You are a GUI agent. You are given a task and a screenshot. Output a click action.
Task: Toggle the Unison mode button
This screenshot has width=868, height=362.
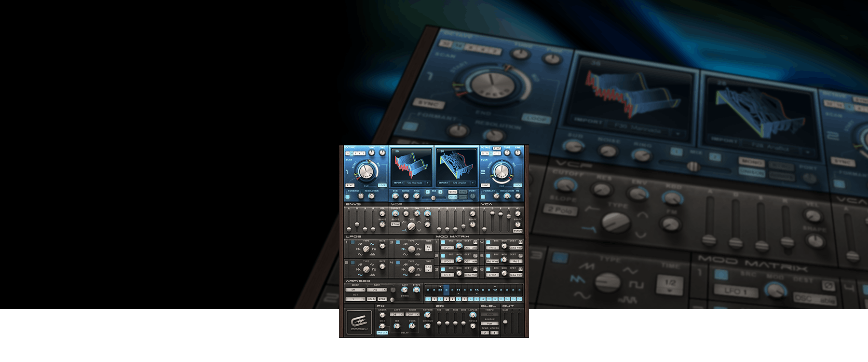[453, 197]
